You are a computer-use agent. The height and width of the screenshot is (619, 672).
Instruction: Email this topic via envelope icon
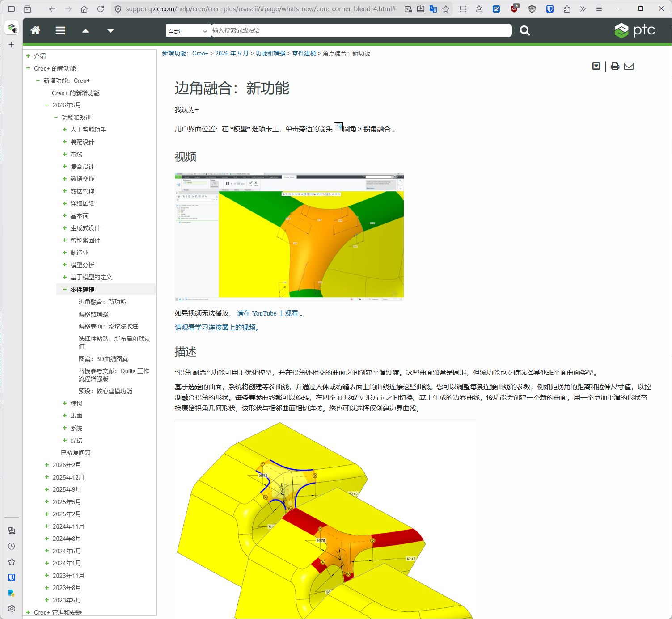(x=629, y=66)
